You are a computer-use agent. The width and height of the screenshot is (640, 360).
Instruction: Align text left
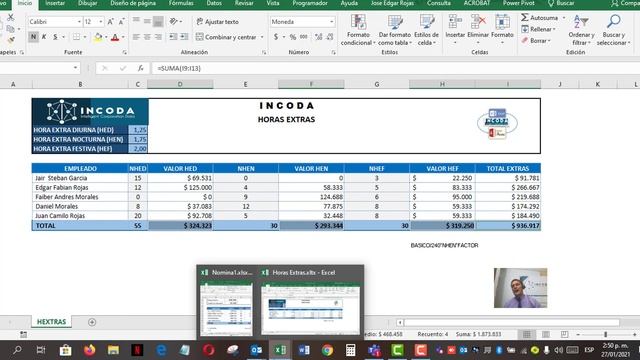click(136, 37)
